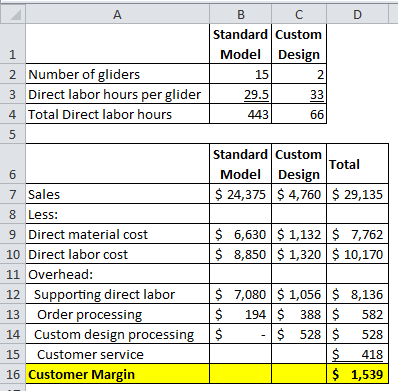The image size is (398, 391).
Task: Select row 7 header
Action: coord(13,194)
